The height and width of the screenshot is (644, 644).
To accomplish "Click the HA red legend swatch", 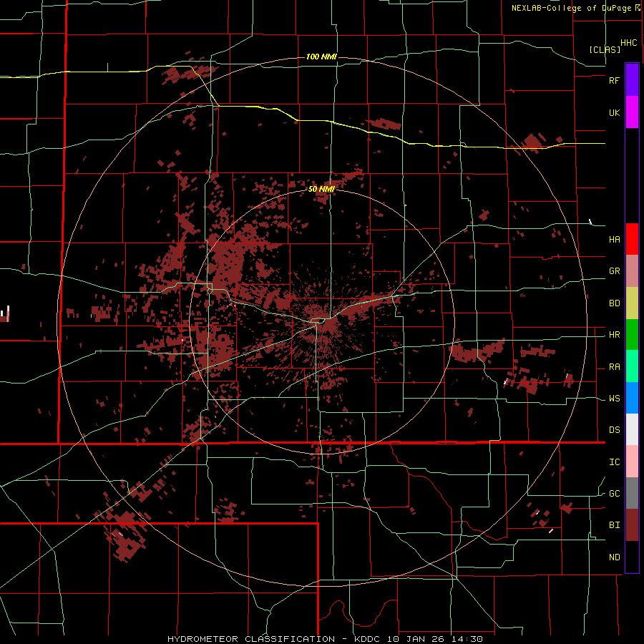I will point(632,239).
